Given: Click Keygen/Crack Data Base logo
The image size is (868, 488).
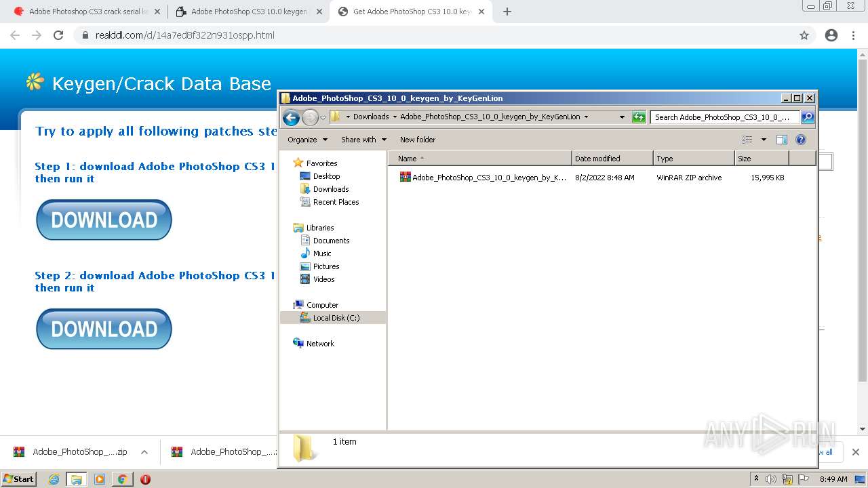Looking at the screenshot, I should tap(149, 83).
